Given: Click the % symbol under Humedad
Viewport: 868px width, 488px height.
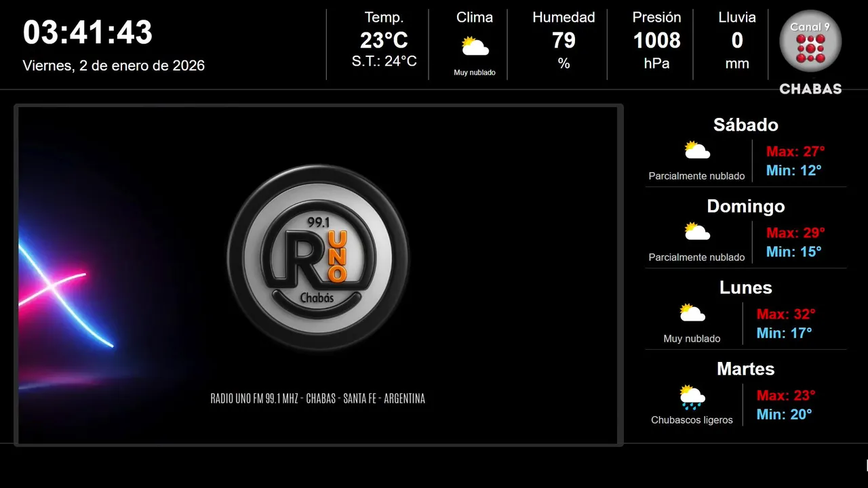Looking at the screenshot, I should click(x=564, y=64).
